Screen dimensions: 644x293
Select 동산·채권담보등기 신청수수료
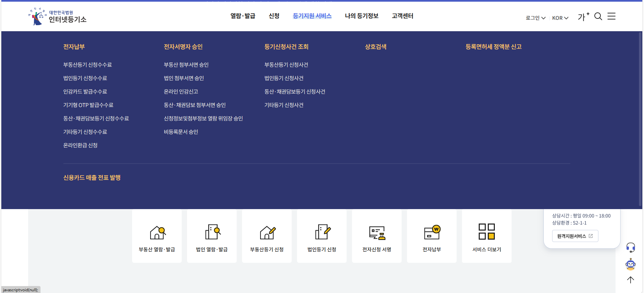[96, 118]
